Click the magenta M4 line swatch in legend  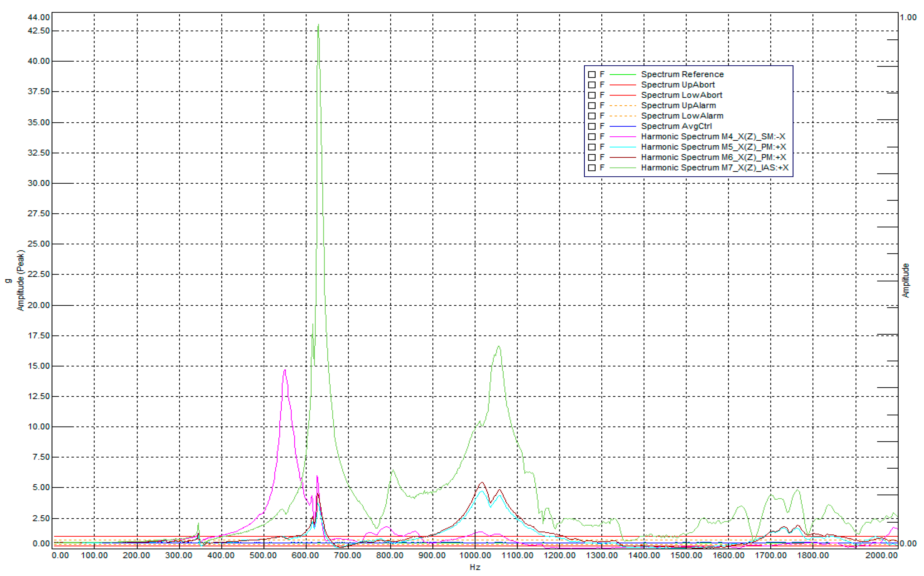point(622,137)
